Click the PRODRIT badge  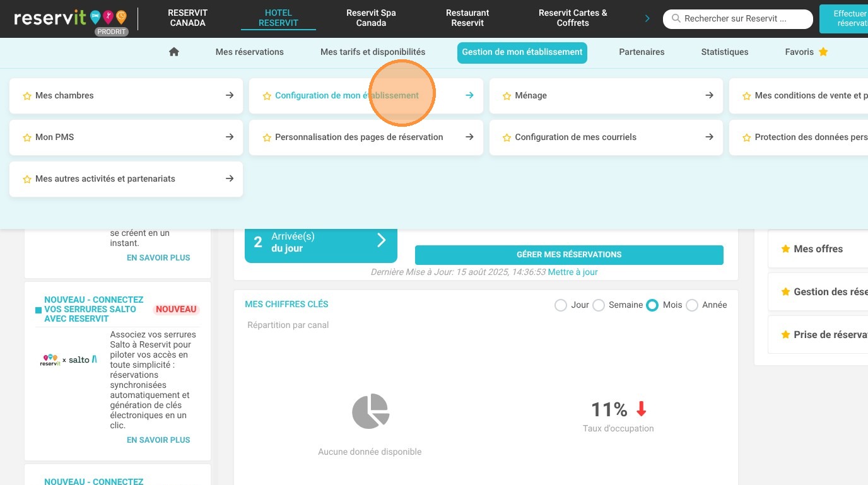pos(112,32)
